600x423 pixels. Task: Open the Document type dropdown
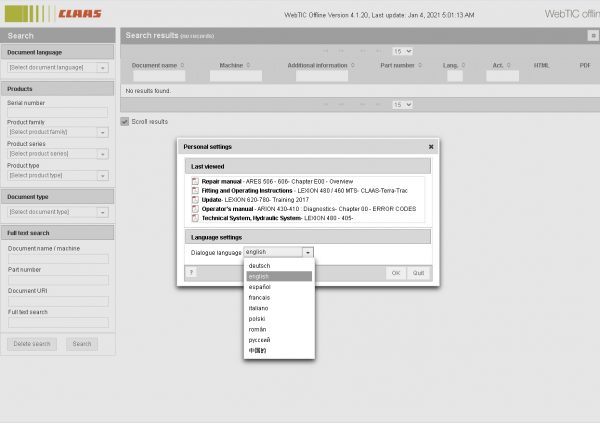point(102,212)
